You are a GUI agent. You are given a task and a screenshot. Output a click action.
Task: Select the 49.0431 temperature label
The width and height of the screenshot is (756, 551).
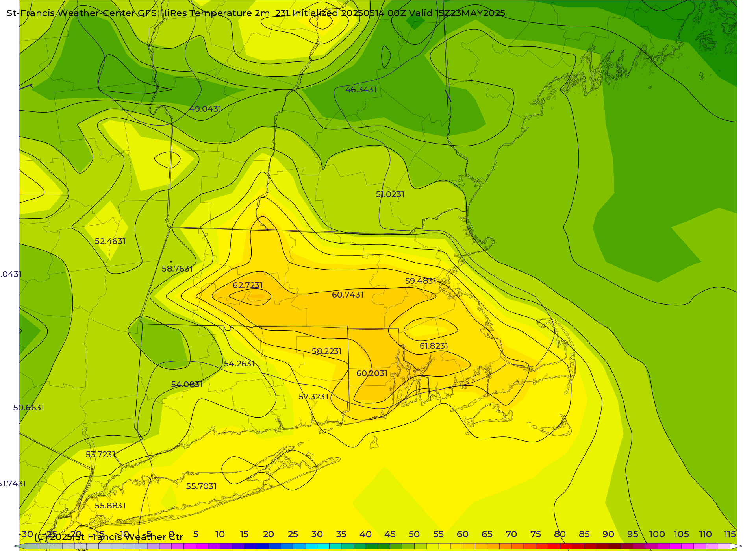click(x=205, y=109)
